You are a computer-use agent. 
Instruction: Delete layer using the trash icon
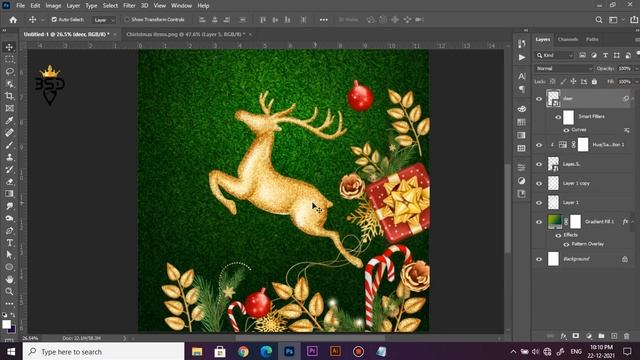tap(627, 336)
